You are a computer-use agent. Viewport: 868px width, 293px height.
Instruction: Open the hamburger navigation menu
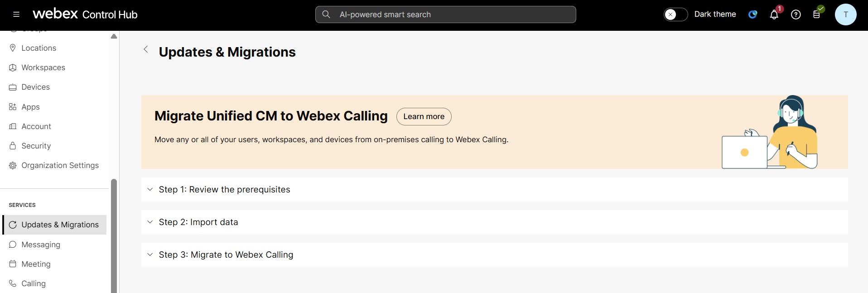pos(16,14)
